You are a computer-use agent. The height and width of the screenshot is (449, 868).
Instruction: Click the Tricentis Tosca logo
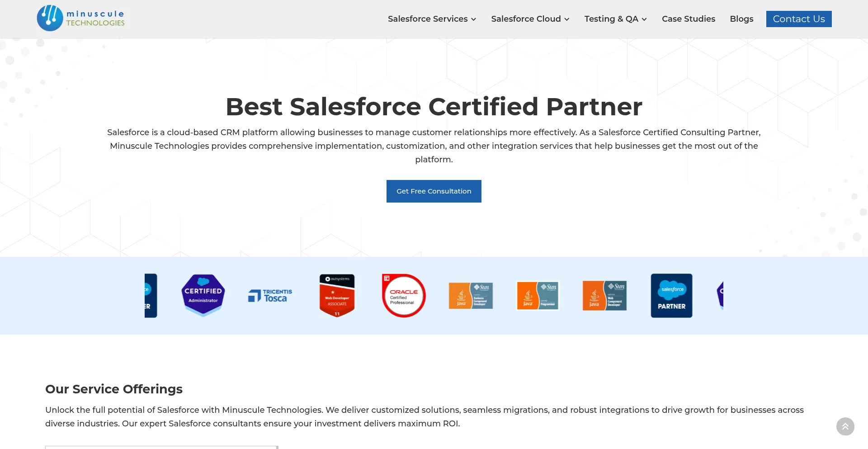pyautogui.click(x=270, y=296)
